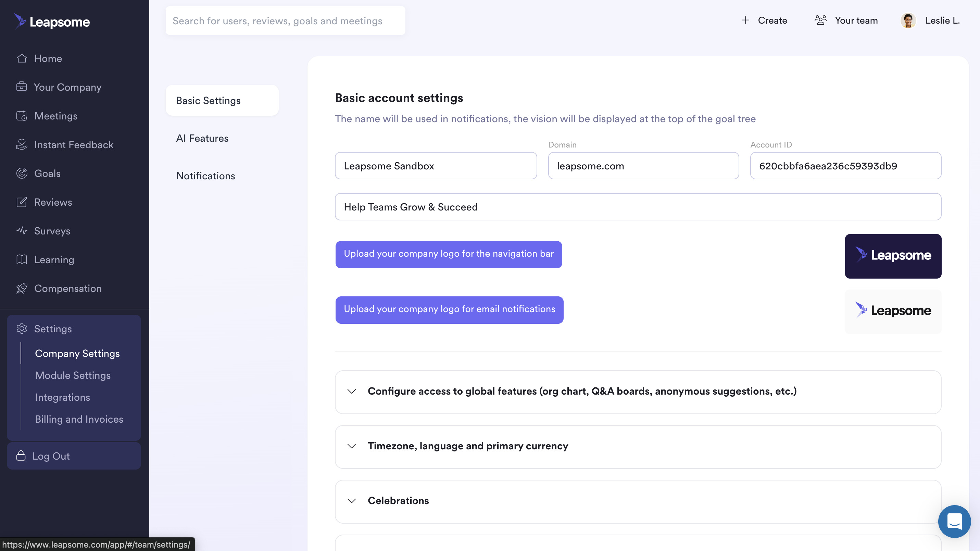The height and width of the screenshot is (551, 980).
Task: Click the Log Out lock icon
Action: pos(21,456)
